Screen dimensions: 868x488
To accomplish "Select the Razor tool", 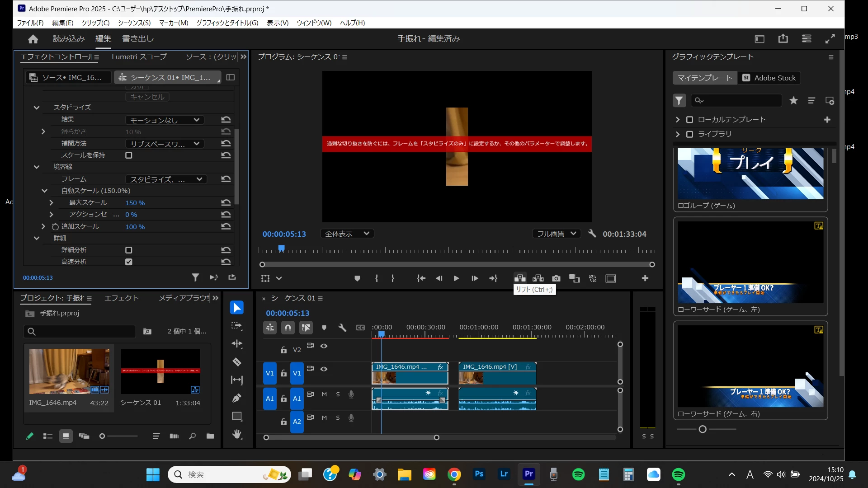I will click(x=237, y=362).
